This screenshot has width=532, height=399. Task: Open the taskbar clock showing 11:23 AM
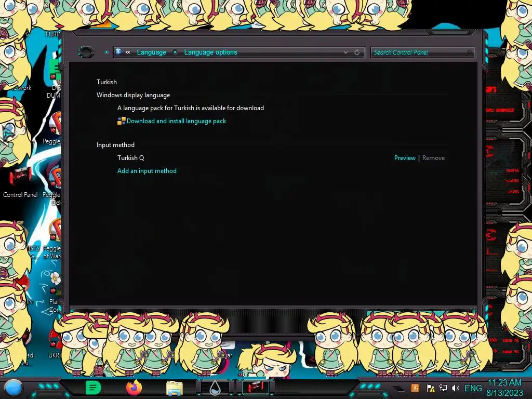click(504, 388)
